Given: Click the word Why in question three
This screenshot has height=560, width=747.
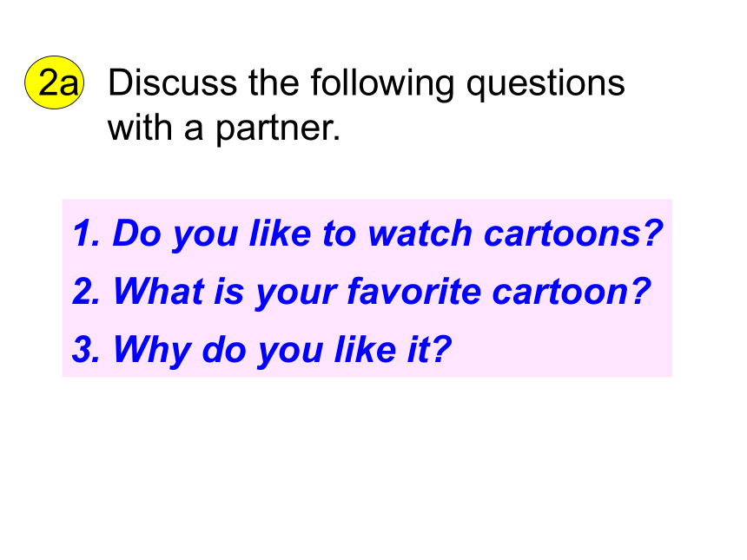Looking at the screenshot, I should tap(152, 351).
